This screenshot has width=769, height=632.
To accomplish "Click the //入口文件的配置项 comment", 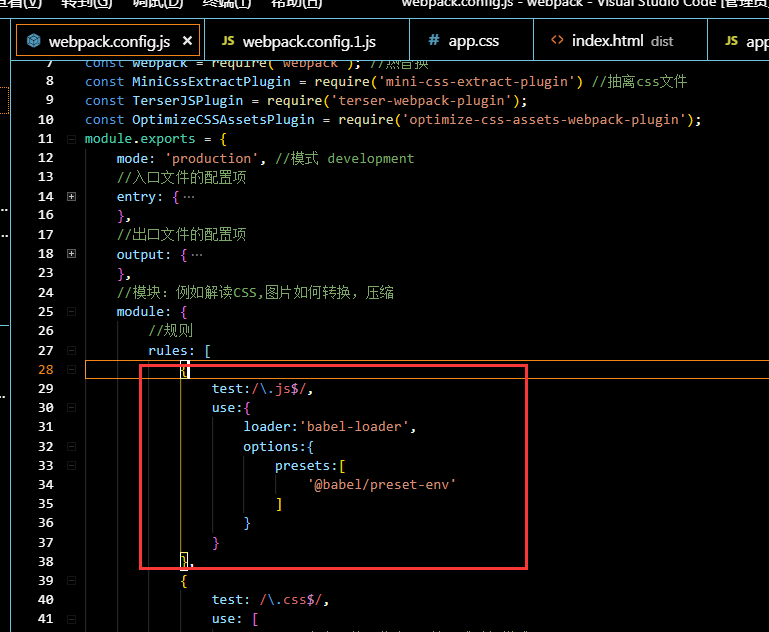I will coord(181,177).
